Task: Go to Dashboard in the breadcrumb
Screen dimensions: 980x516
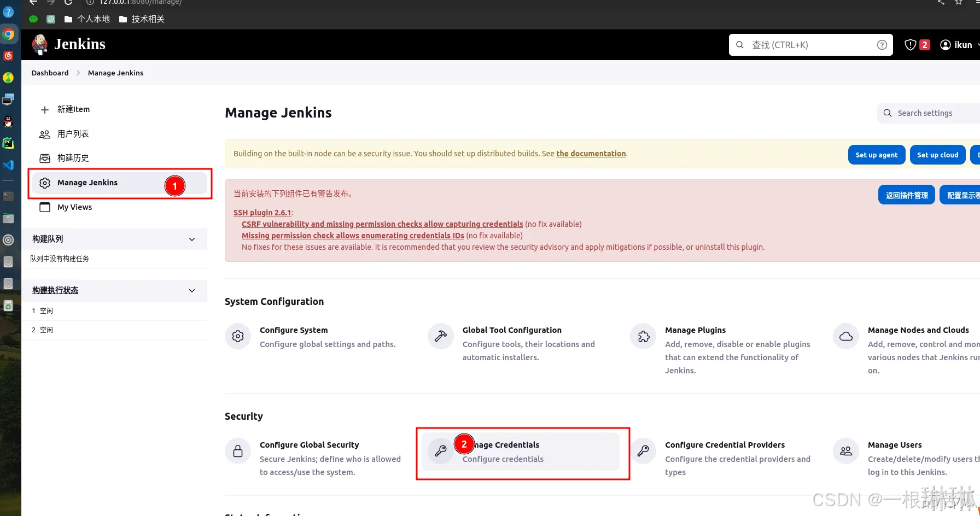Action: tap(50, 73)
